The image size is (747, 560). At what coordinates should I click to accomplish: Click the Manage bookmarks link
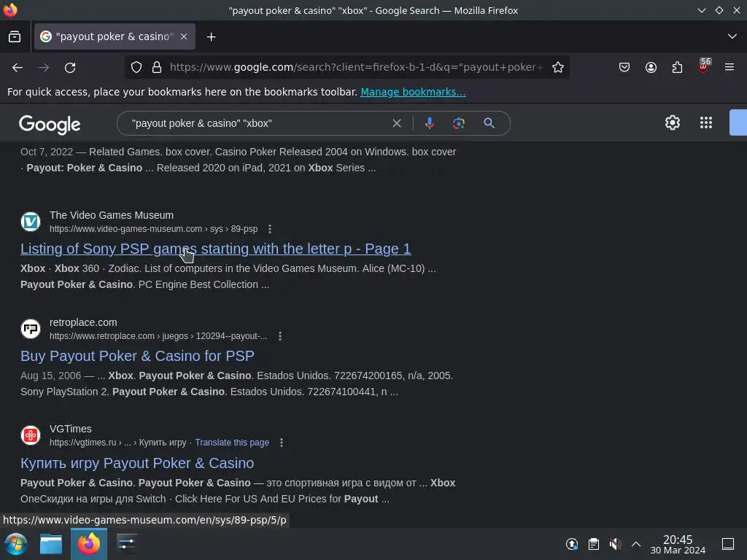(413, 92)
